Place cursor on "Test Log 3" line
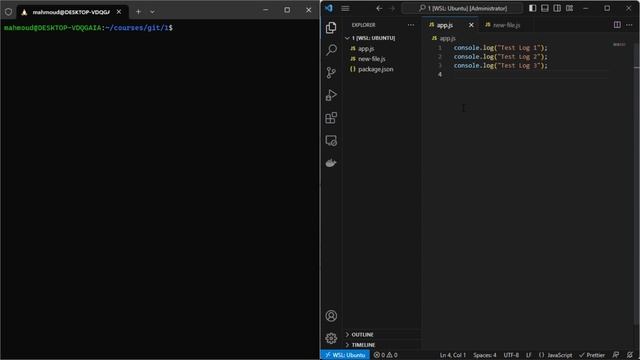640x360 pixels. coord(500,65)
